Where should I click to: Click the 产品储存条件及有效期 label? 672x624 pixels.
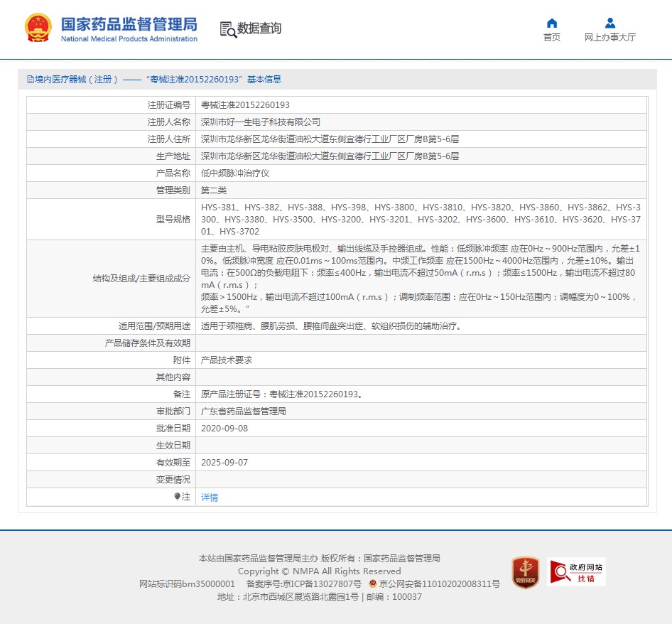click(x=148, y=343)
